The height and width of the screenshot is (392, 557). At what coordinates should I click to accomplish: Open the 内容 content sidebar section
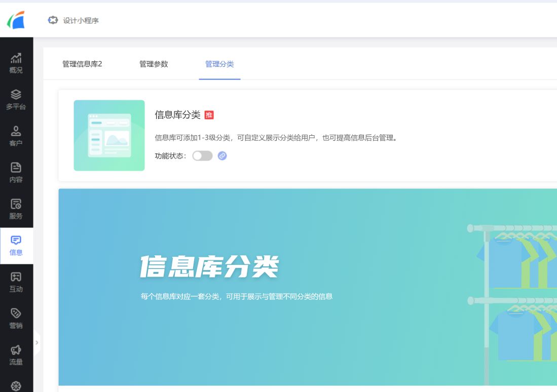point(16,173)
